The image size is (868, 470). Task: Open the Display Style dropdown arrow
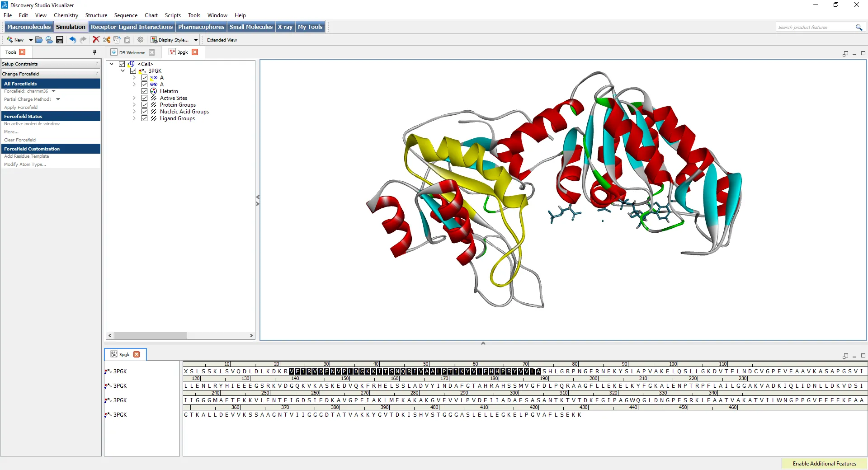point(196,40)
